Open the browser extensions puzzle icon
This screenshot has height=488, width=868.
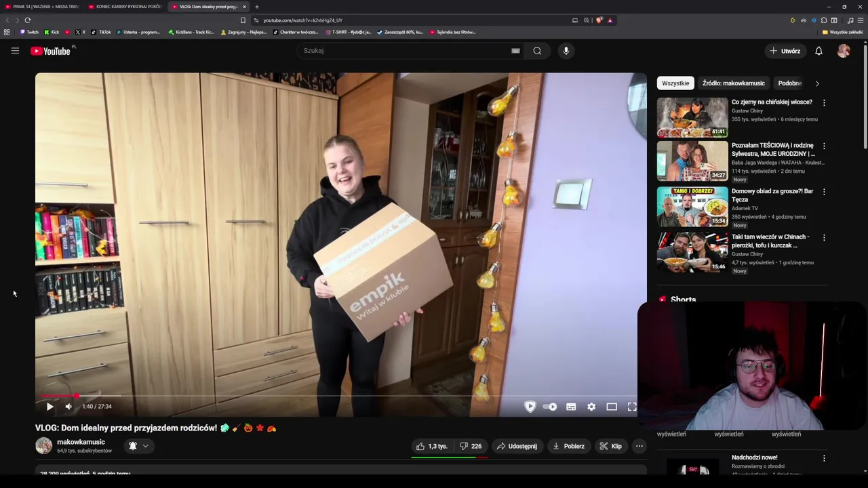tap(824, 20)
